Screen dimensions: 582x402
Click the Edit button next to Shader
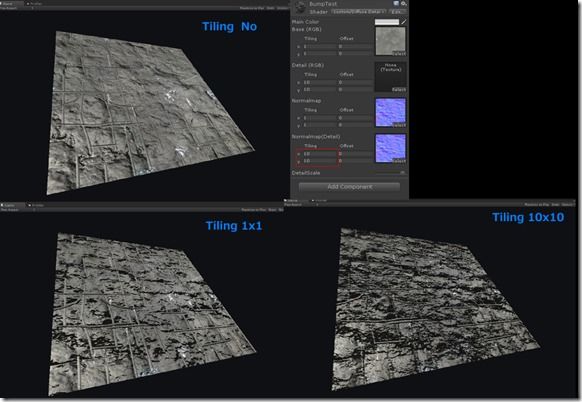click(x=396, y=12)
